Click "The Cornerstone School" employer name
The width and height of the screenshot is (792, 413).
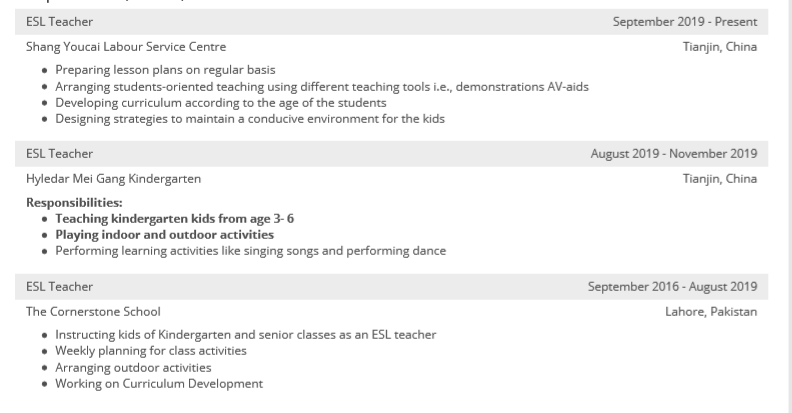tap(93, 312)
